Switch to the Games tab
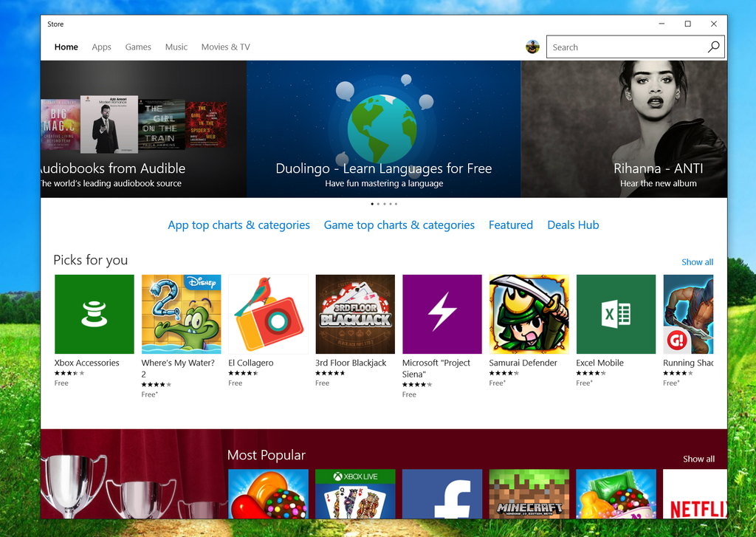The image size is (756, 537). (x=138, y=47)
